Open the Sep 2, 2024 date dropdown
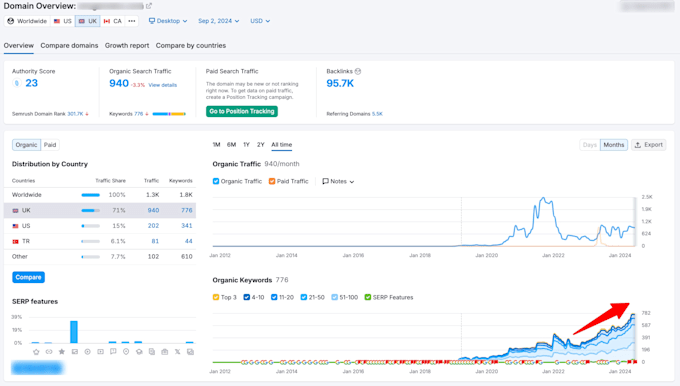 (x=219, y=21)
